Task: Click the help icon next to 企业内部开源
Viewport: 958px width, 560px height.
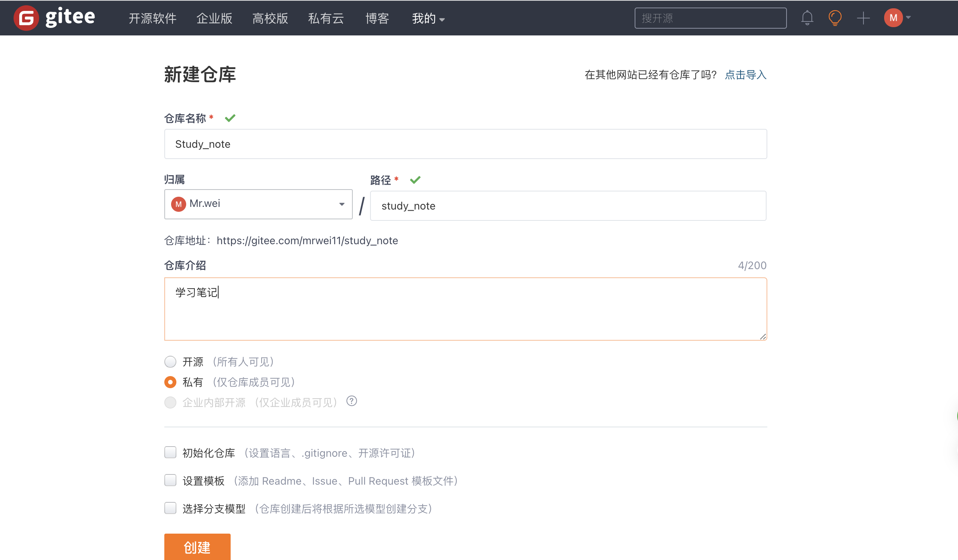Action: click(x=352, y=401)
